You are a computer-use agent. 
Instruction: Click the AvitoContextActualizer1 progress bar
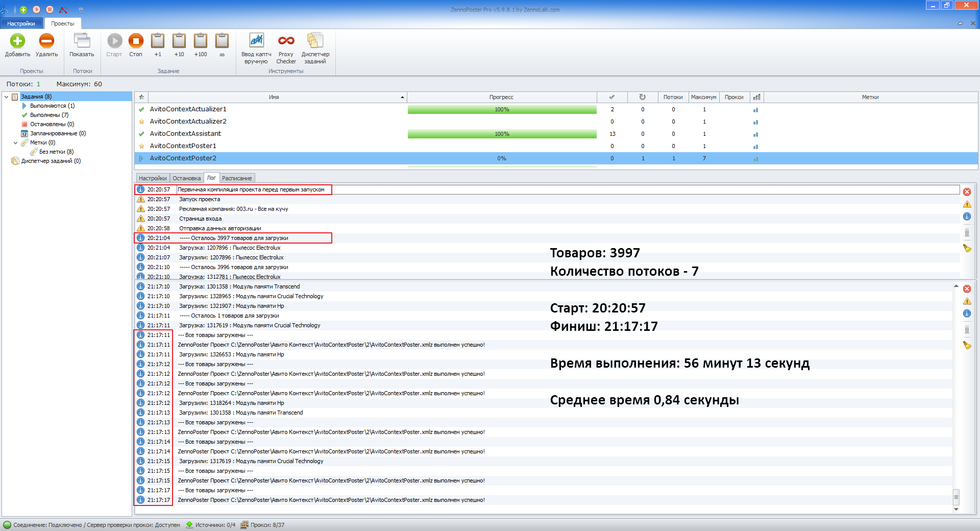click(x=502, y=109)
